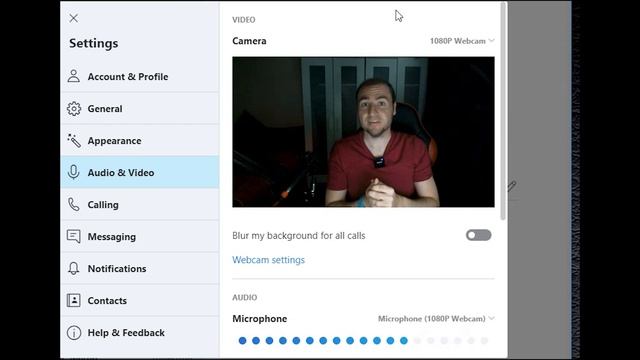Click the Appearance magic wand icon
The height and width of the screenshot is (360, 640).
pos(74,140)
